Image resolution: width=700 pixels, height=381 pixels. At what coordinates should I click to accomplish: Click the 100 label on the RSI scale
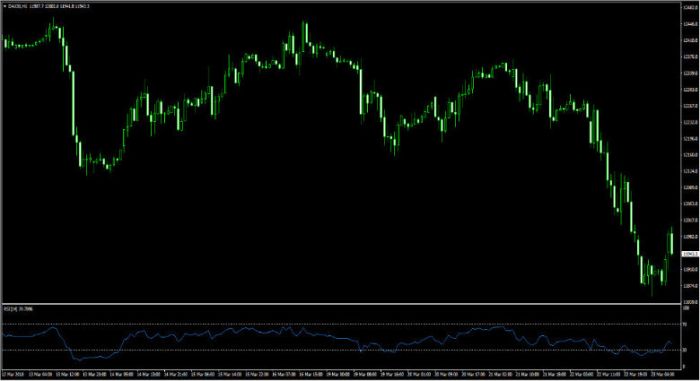686,308
